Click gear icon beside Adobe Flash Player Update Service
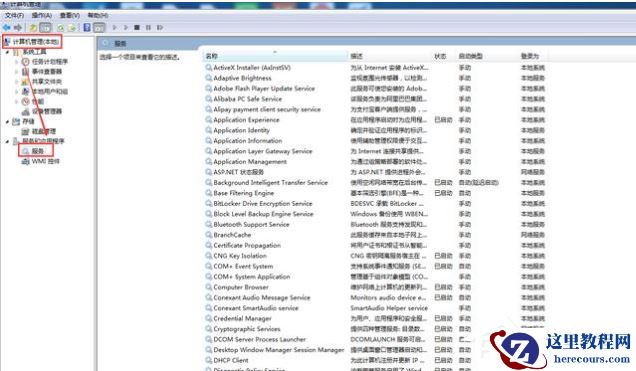Screen dimensions: 636x371 click(208, 88)
